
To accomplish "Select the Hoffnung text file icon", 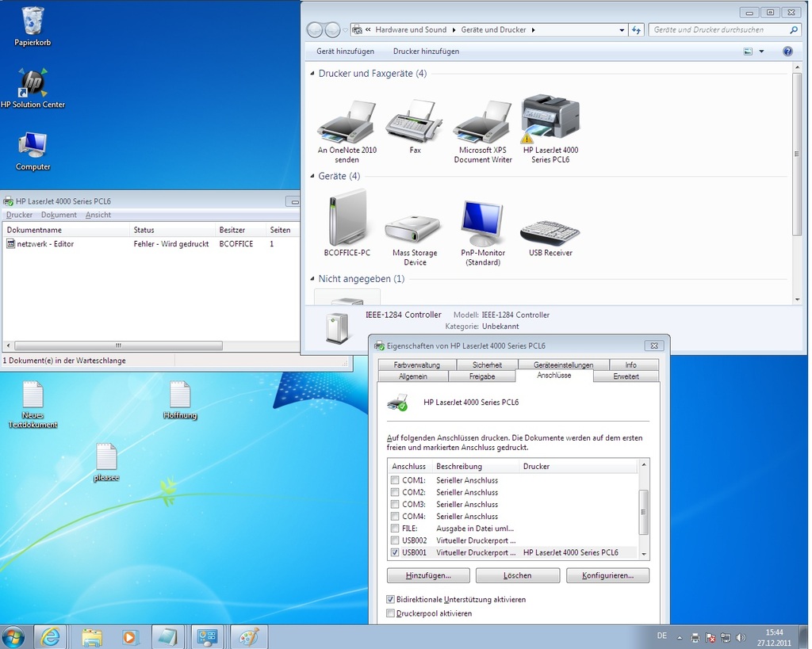I will [x=180, y=400].
